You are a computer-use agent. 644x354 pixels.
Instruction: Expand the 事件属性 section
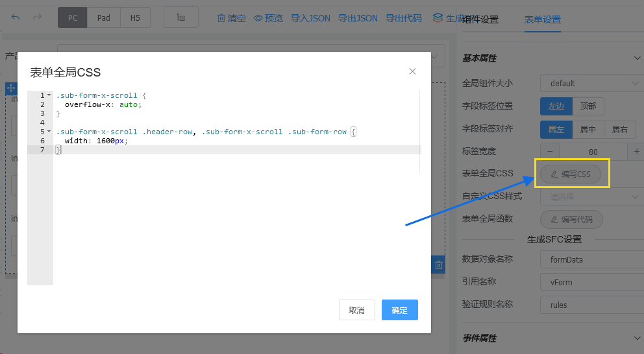(x=637, y=338)
